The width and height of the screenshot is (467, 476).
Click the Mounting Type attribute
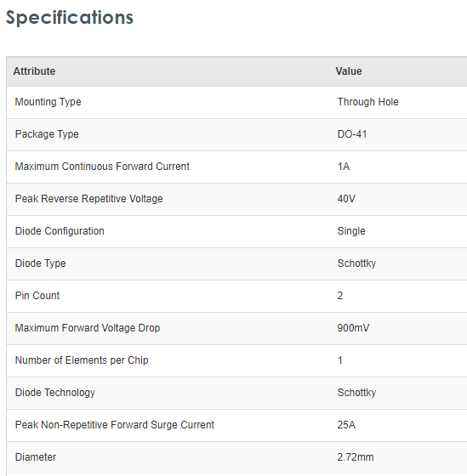point(48,102)
